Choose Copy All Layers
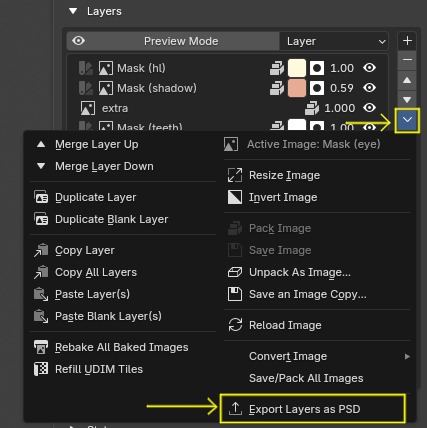The width and height of the screenshot is (427, 428). pyautogui.click(x=123, y=272)
